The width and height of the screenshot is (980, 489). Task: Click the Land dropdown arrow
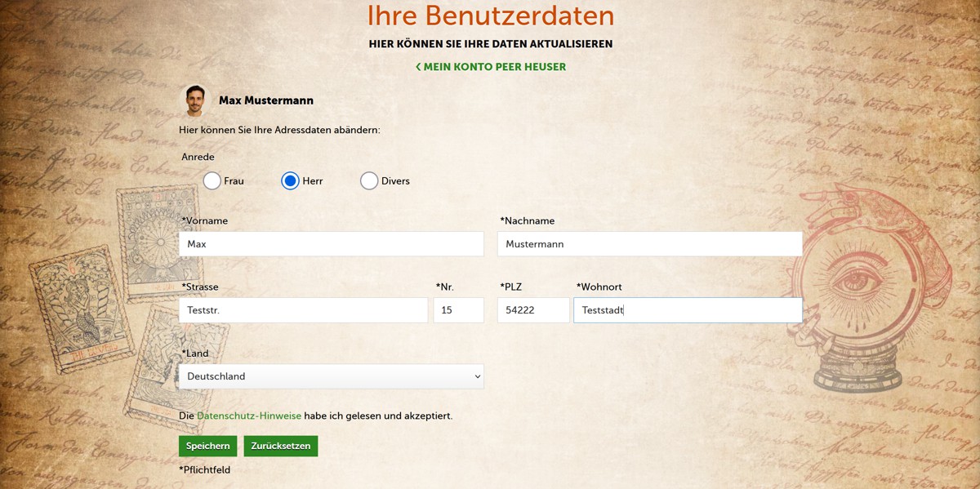477,376
